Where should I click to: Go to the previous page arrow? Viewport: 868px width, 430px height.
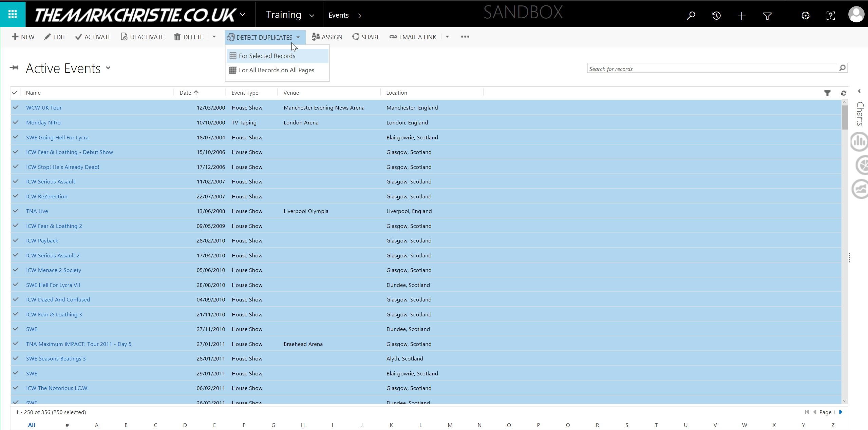(x=815, y=412)
